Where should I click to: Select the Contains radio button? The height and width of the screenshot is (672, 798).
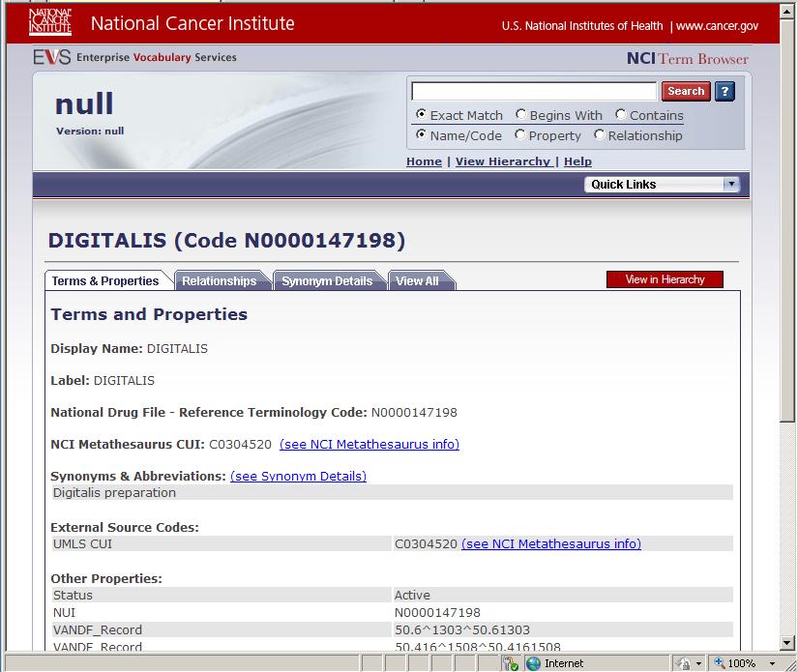620,114
